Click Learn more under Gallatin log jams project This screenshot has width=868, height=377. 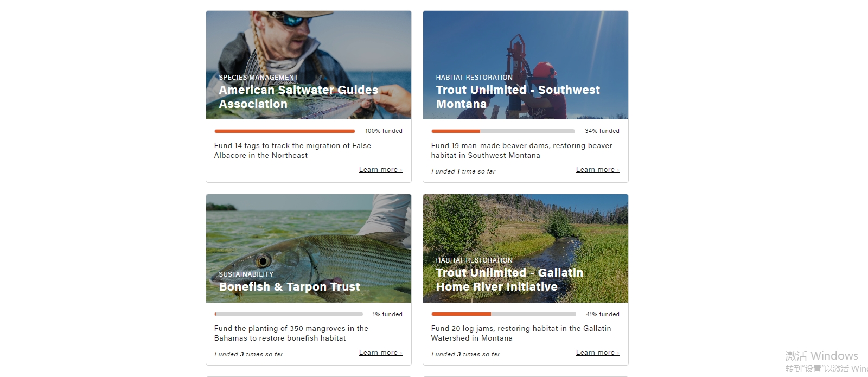(x=597, y=353)
